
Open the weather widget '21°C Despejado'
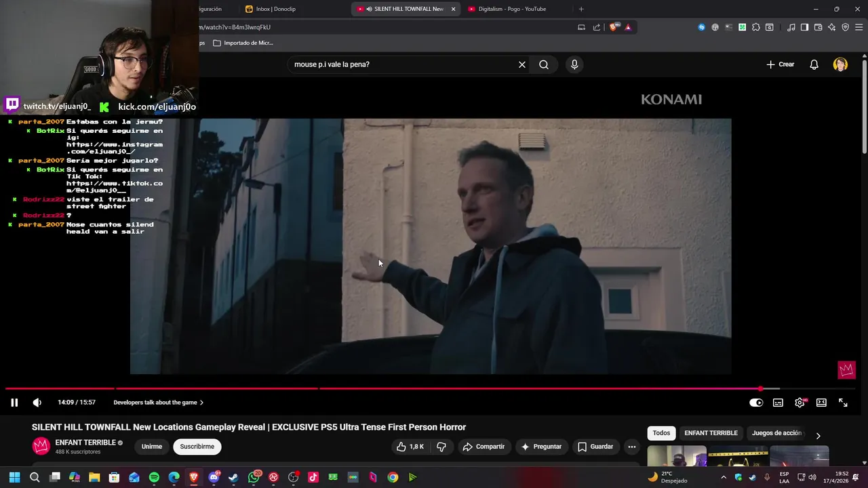click(x=667, y=477)
